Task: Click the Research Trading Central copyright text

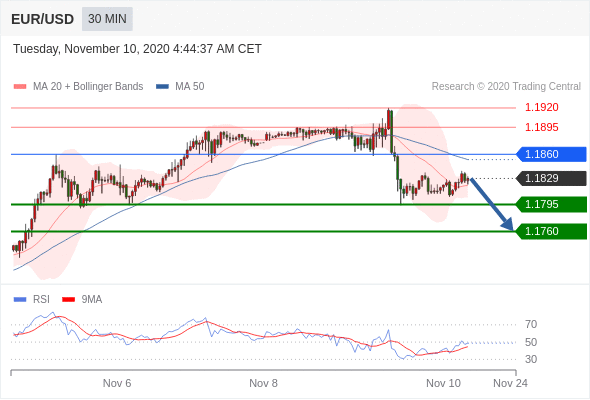Action: (x=506, y=87)
